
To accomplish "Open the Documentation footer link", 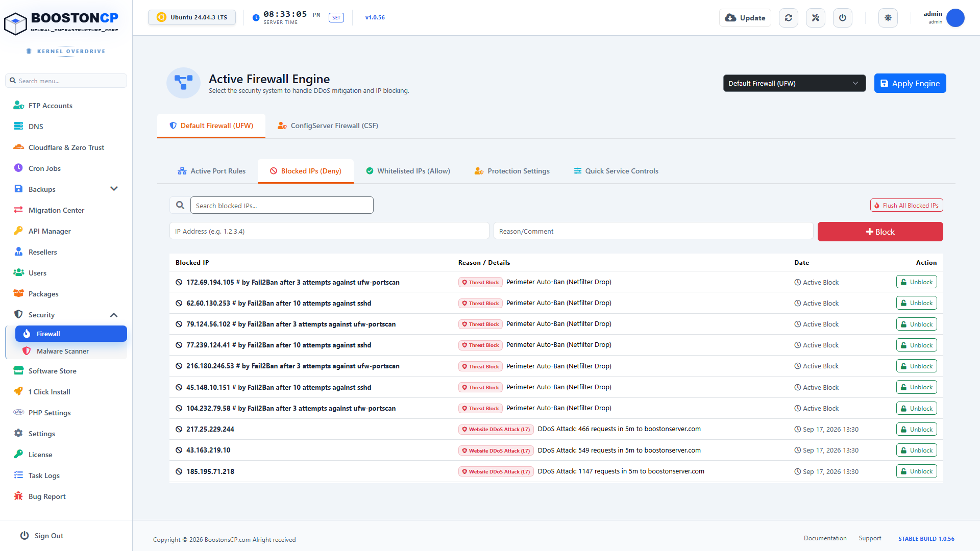I will click(825, 538).
